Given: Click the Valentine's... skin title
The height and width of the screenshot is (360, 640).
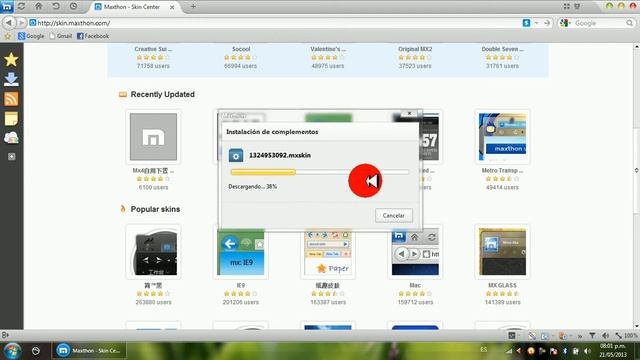Looking at the screenshot, I should (328, 49).
